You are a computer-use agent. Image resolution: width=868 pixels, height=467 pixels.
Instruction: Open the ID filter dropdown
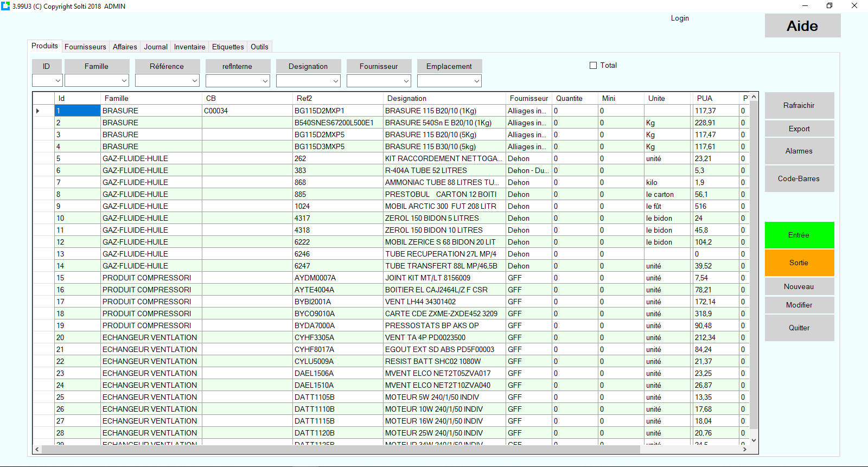(58, 81)
